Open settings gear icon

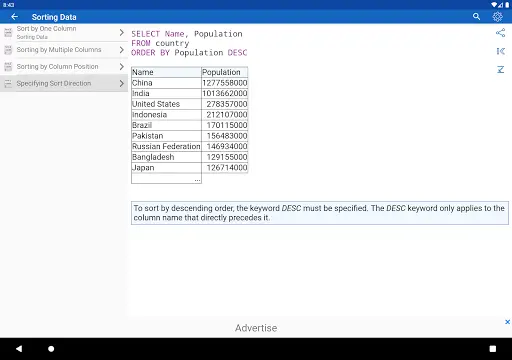[x=497, y=17]
